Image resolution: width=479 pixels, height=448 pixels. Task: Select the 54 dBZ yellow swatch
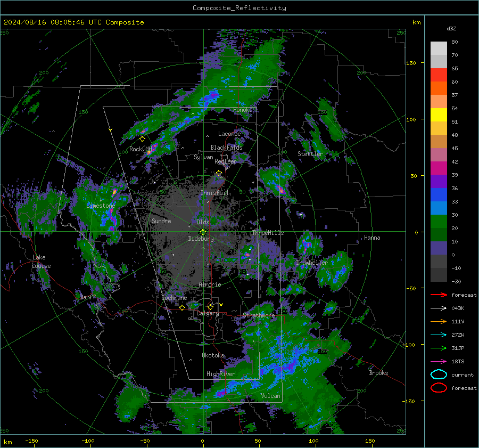(439, 115)
